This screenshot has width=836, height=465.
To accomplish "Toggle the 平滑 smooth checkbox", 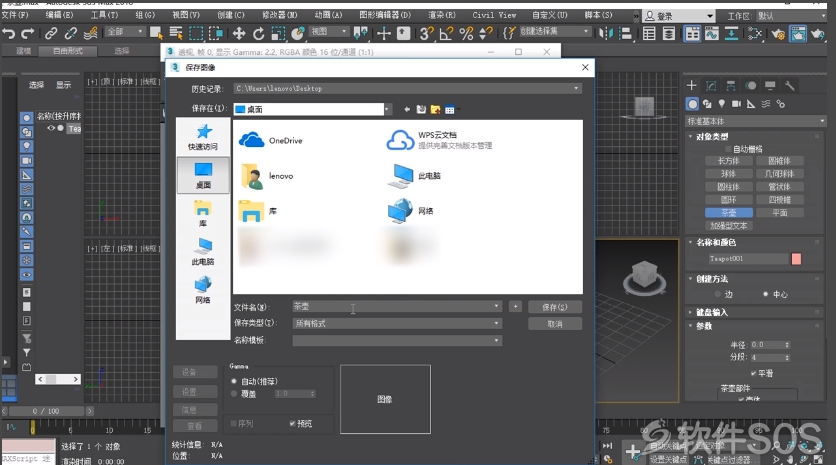I will 753,373.
